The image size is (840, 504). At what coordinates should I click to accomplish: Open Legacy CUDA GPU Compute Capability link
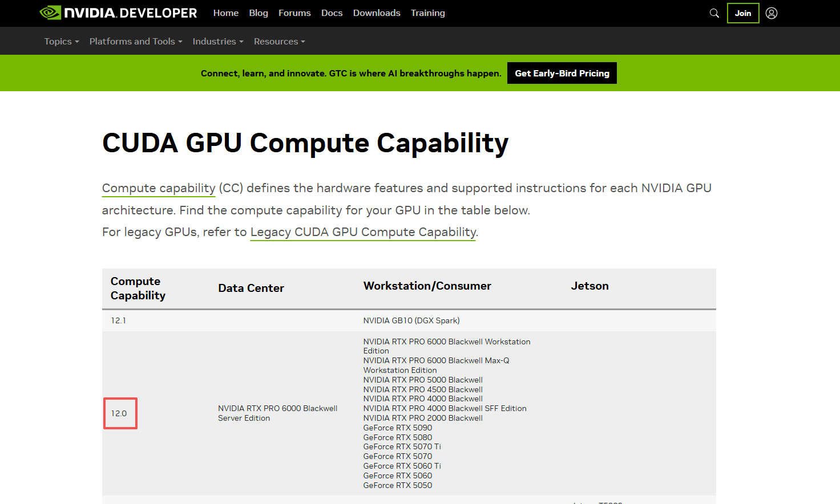(363, 232)
